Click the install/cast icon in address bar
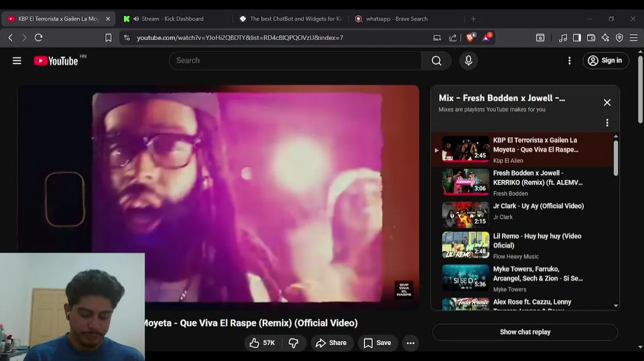Viewport: 644px width, 361px height. tap(437, 38)
